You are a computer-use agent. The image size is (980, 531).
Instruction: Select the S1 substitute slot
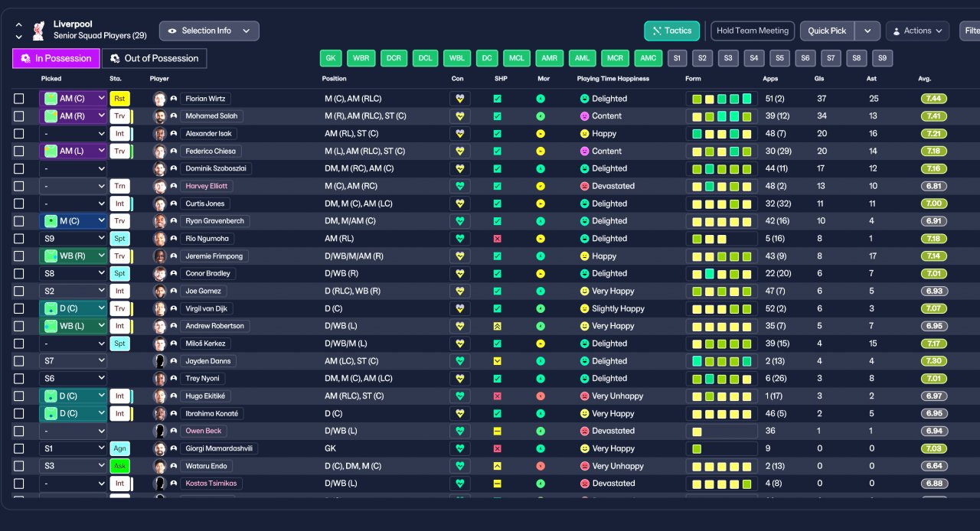pos(677,58)
